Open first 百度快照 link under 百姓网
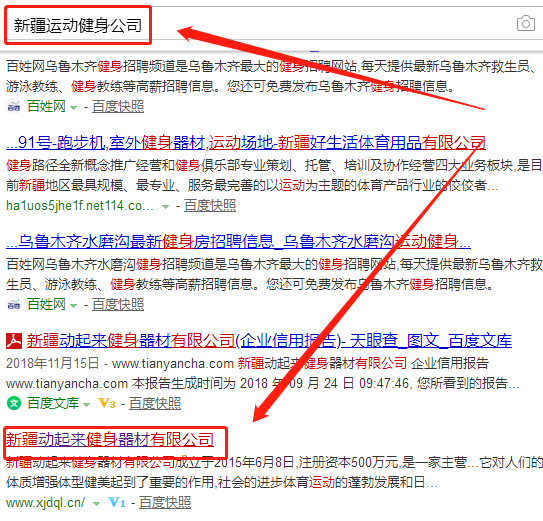 click(118, 107)
